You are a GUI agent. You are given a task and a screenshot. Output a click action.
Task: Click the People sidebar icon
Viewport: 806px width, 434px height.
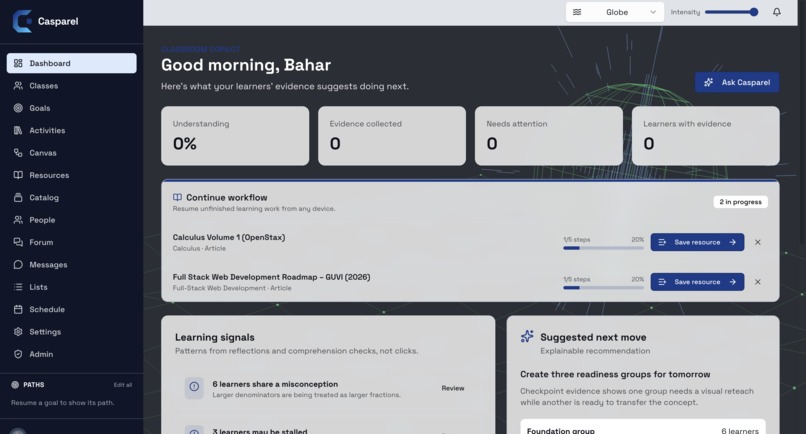coord(18,220)
